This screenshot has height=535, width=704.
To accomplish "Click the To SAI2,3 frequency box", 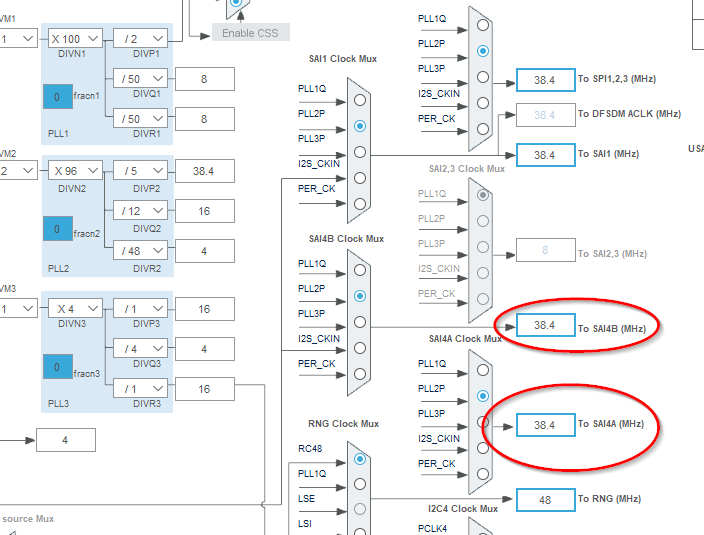I will [x=546, y=250].
